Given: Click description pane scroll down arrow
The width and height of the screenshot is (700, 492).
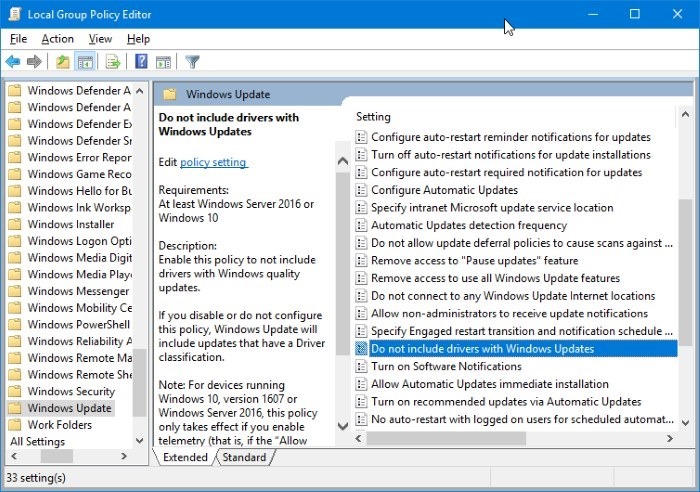Looking at the screenshot, I should coord(343,426).
